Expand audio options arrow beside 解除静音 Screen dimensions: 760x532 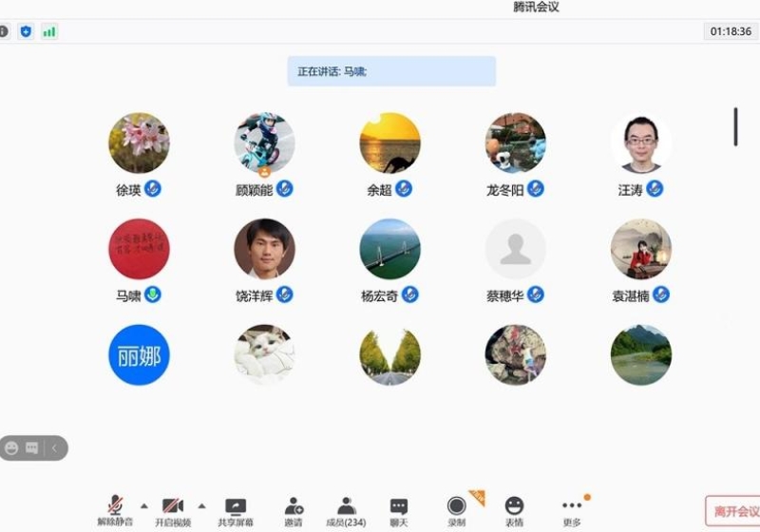(x=144, y=505)
